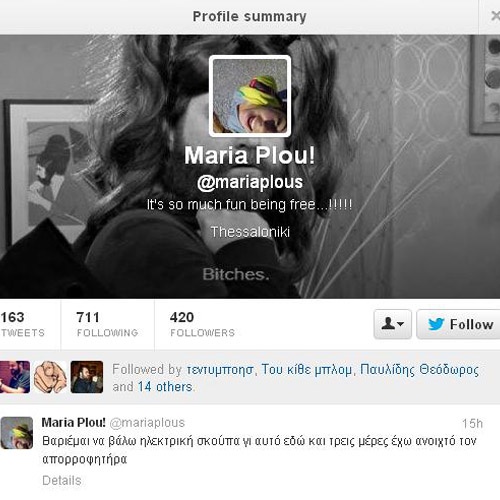Click the small avatar beside the tweet
This screenshot has width=500, height=500.
(17, 433)
